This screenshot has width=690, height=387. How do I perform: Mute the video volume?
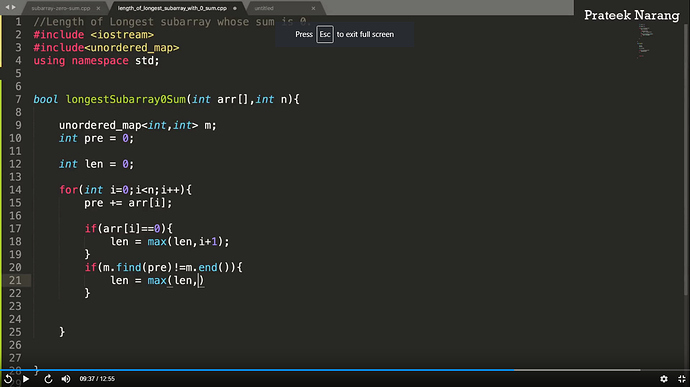(66, 379)
